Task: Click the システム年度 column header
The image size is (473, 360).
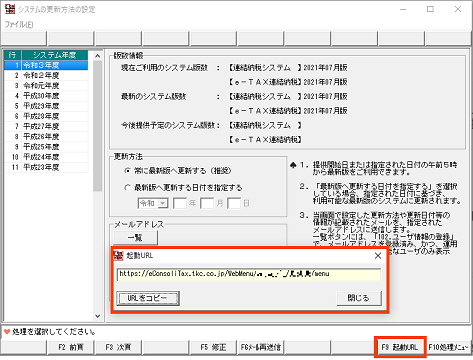Action: coord(55,55)
